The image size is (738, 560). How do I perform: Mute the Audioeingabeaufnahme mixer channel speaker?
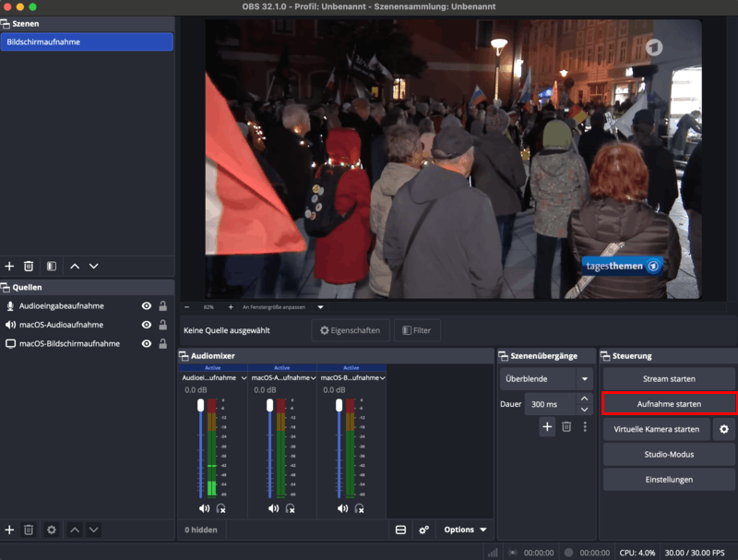[x=204, y=508]
